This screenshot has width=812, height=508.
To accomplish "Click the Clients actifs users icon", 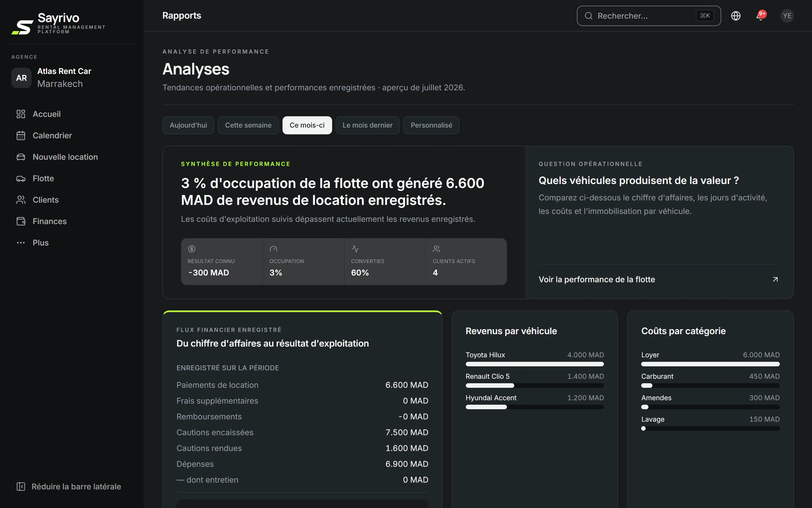I will [436, 249].
